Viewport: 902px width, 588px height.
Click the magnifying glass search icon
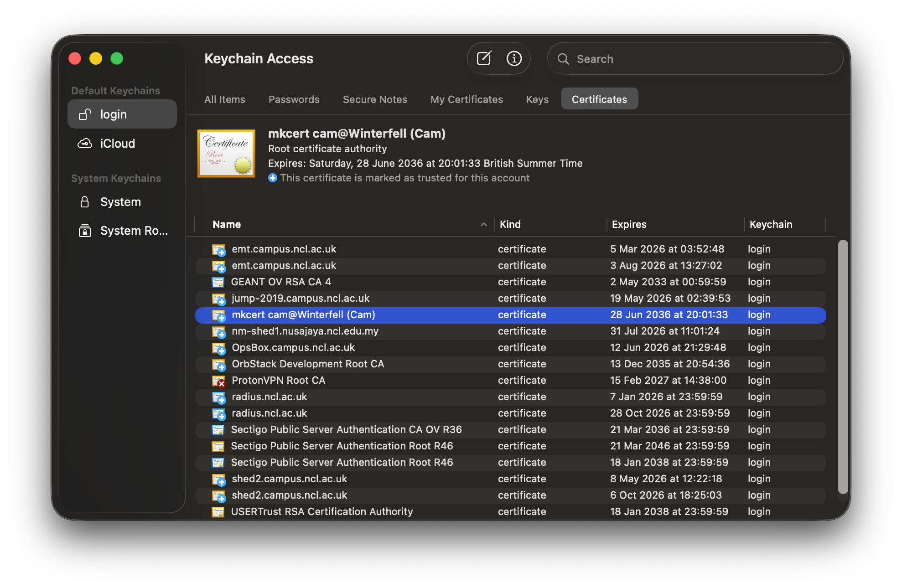(x=563, y=59)
